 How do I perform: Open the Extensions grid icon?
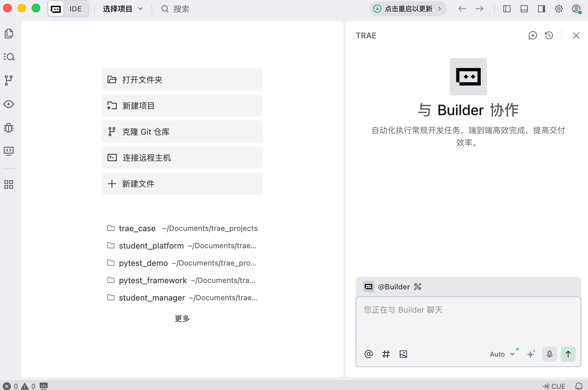[9, 184]
